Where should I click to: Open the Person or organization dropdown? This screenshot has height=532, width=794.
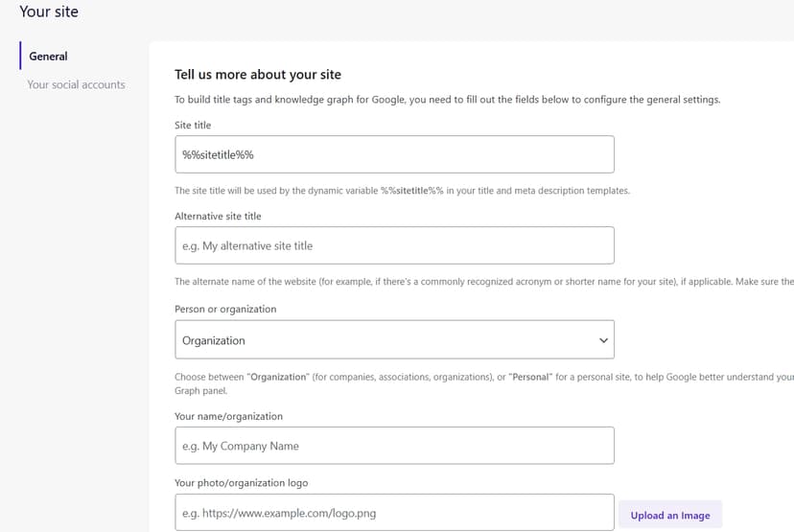coord(394,339)
